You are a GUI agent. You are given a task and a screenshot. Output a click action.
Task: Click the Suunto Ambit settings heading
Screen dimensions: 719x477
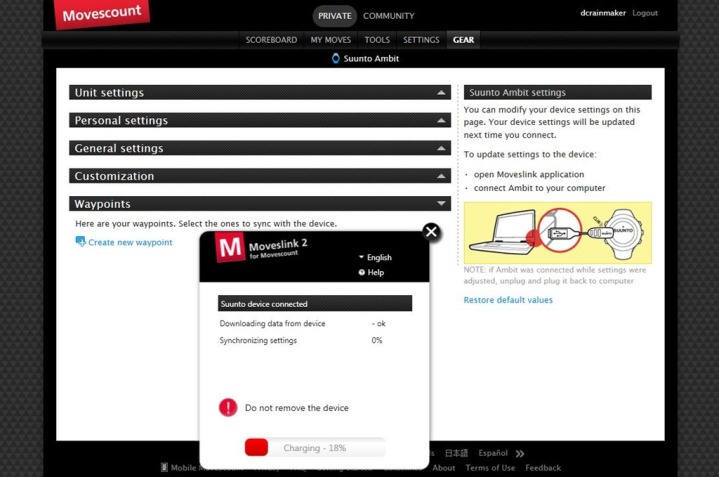click(558, 92)
